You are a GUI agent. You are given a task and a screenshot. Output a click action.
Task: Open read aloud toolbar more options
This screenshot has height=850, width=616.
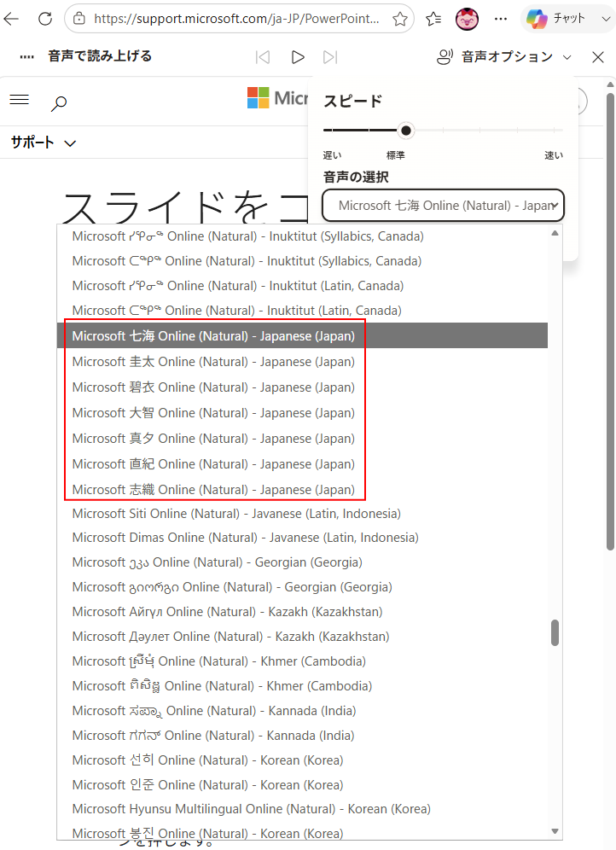pyautogui.click(x=27, y=57)
